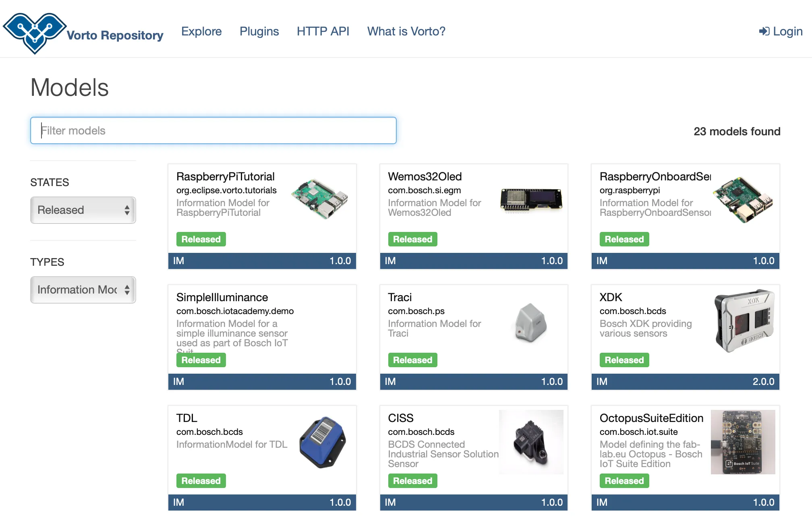This screenshot has height=517, width=812.
Task: Open the Wemos32Oled model title
Action: 425,177
